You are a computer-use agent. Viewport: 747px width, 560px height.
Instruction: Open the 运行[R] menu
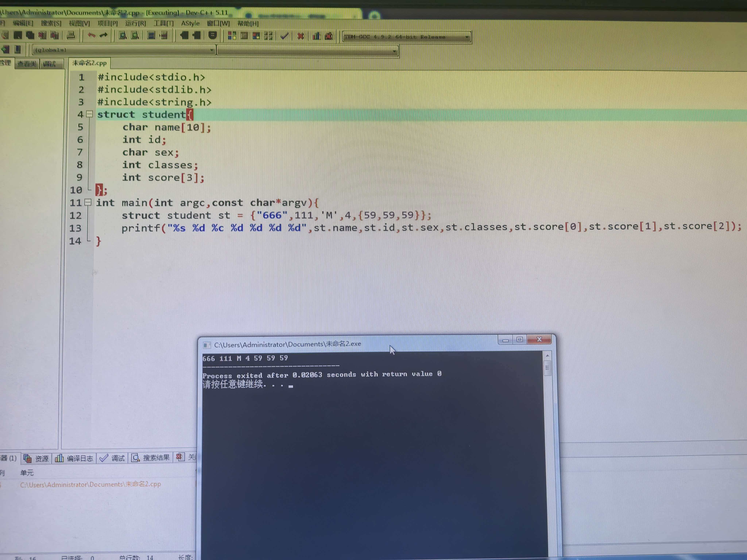[136, 23]
